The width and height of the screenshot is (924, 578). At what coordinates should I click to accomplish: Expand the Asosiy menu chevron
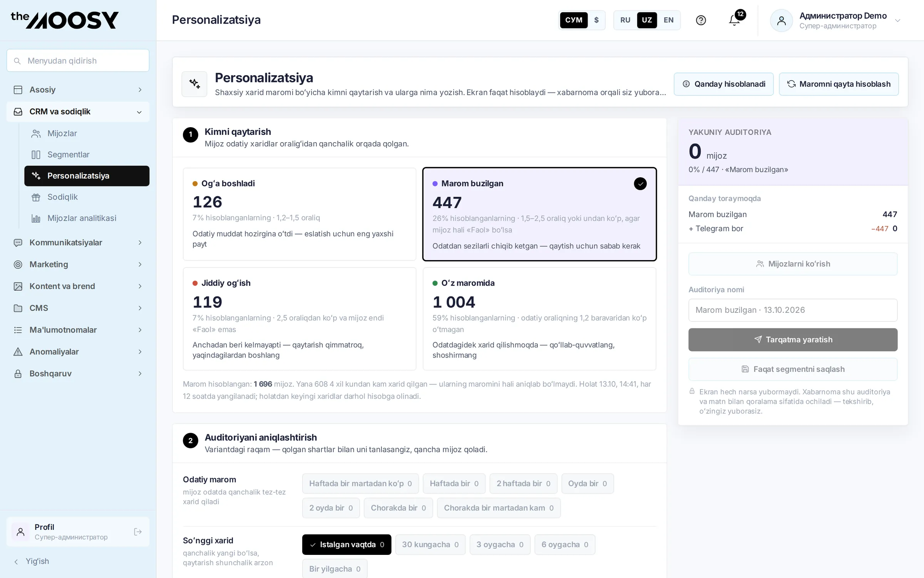[140, 90]
